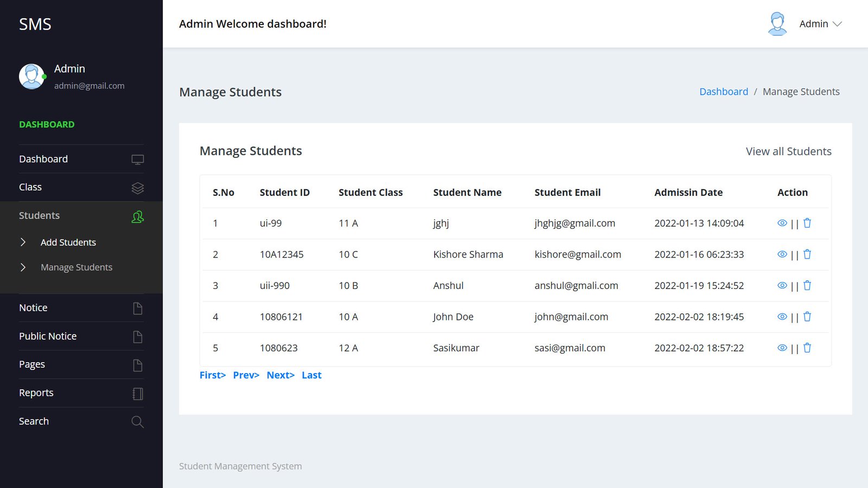Open the Dashboard sidebar menu item
868x488 pixels.
point(81,159)
